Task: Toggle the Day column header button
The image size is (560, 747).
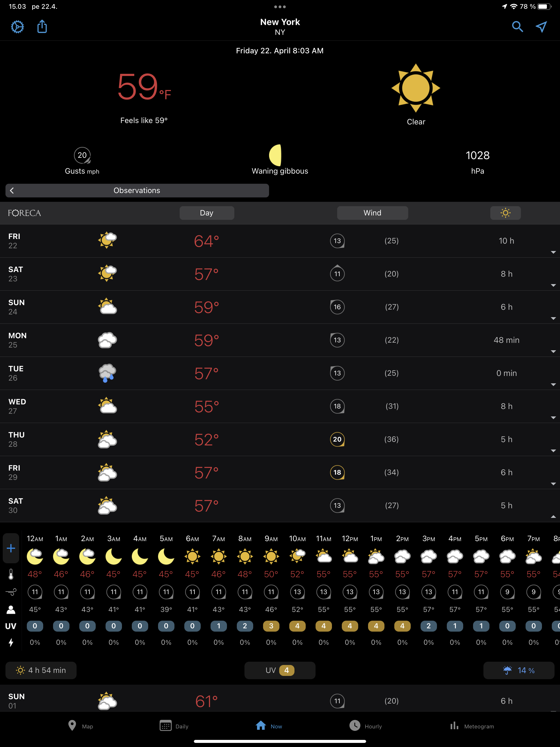Action: [207, 213]
